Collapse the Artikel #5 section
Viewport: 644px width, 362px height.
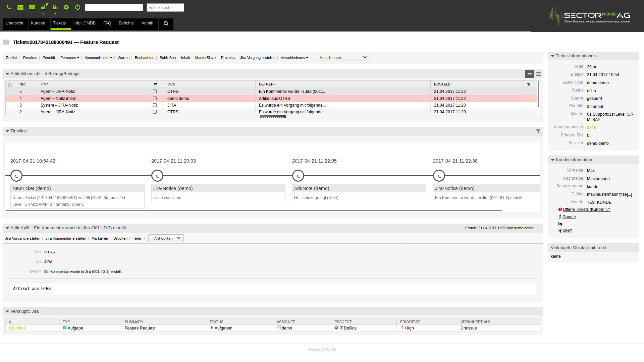coord(7,228)
